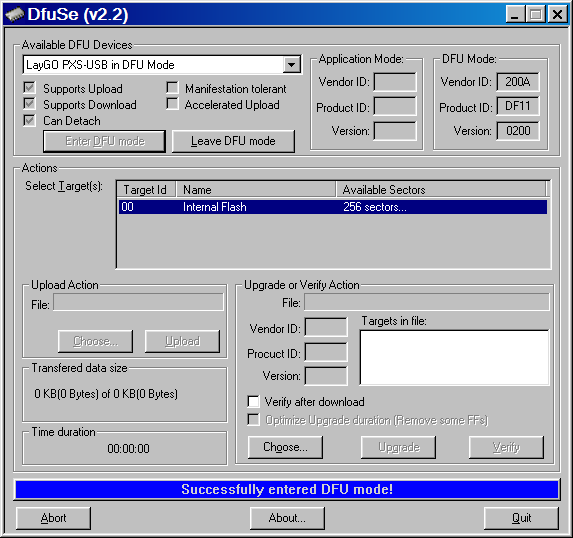Viewport: 573px width, 538px height.
Task: Minimize the DfuSe window
Action: point(515,15)
